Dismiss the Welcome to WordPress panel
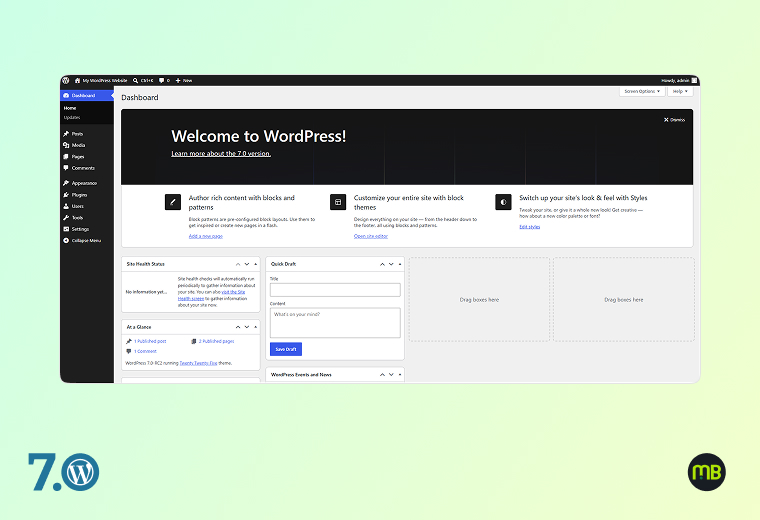Viewport: 760px width, 520px height. pyautogui.click(x=674, y=120)
